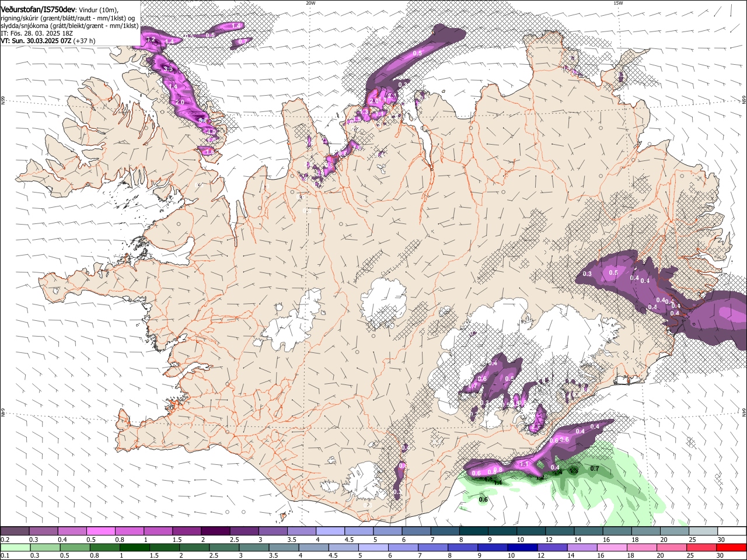Select the bottom-row 7 blue legend swatch

tap(434, 547)
